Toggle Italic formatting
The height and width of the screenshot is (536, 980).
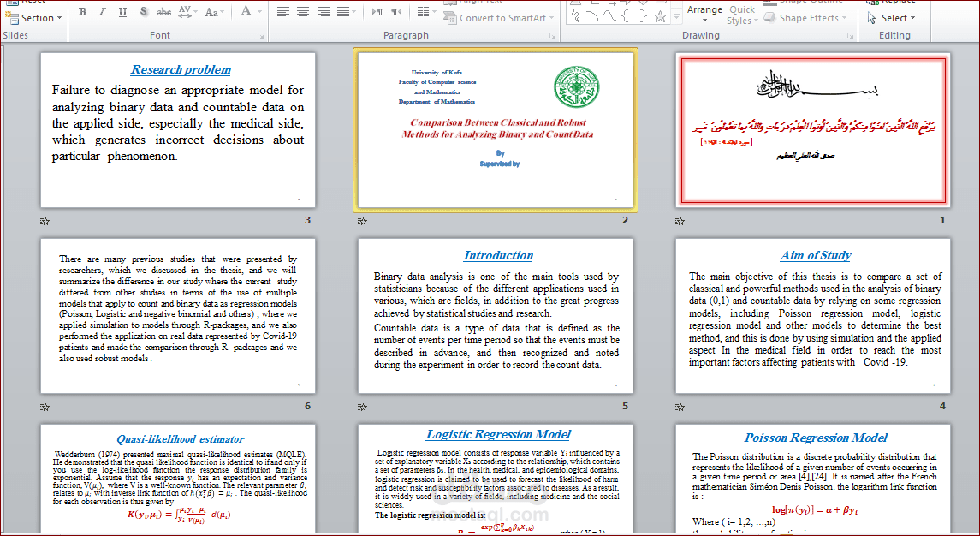103,11
